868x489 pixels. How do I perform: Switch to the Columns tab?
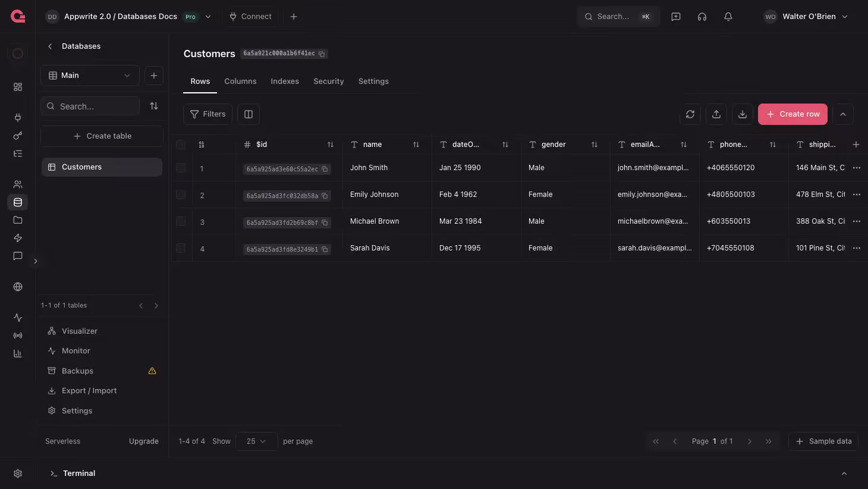[x=240, y=81]
